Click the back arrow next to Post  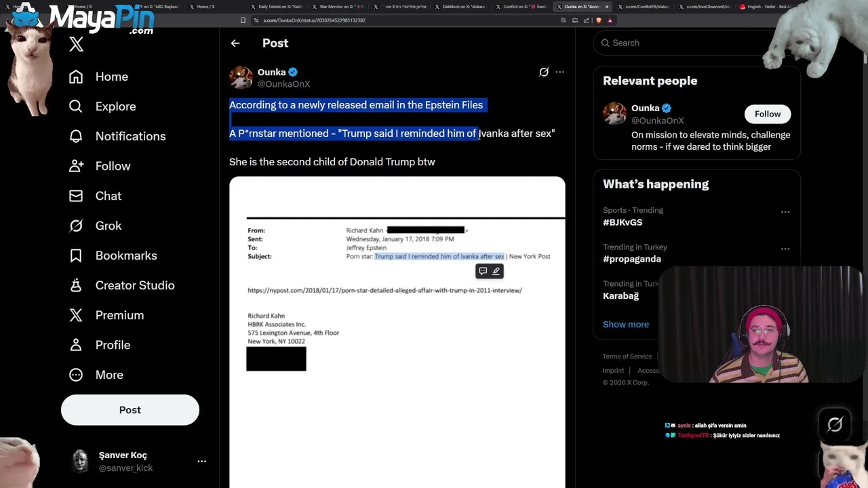[x=235, y=43]
